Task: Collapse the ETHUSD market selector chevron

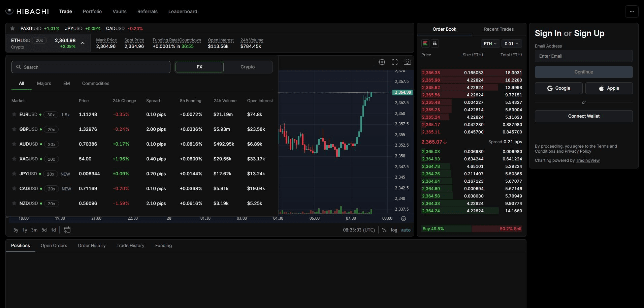Action: pos(83,43)
